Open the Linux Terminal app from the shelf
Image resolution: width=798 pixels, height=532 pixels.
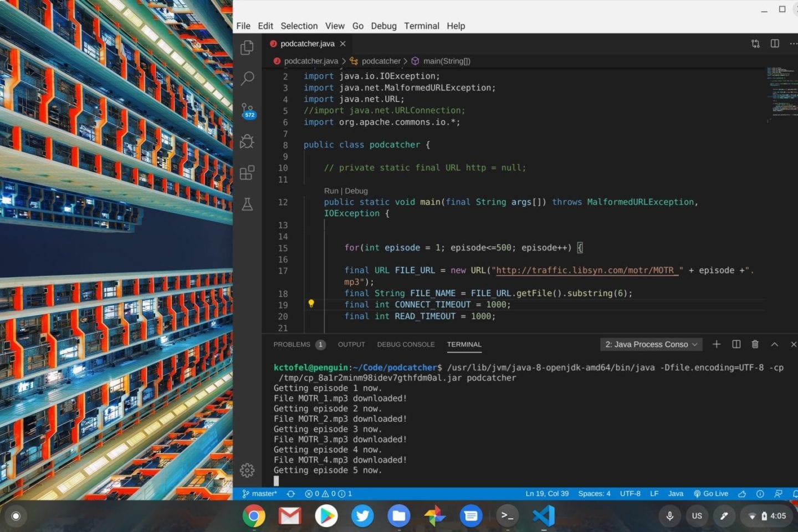[x=507, y=516]
